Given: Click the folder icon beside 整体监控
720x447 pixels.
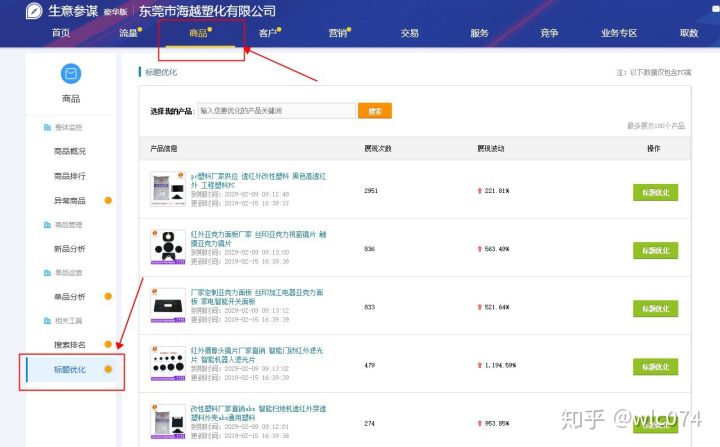Looking at the screenshot, I should (47, 127).
